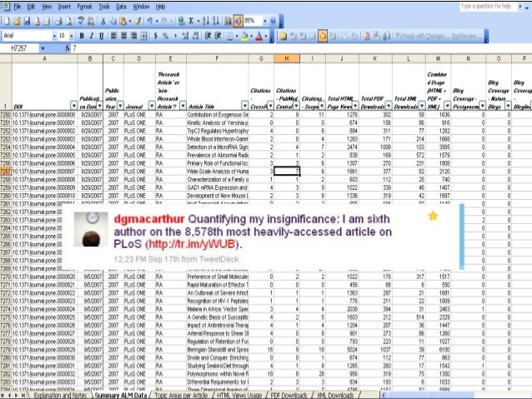The width and height of the screenshot is (532, 399).
Task: Click End Review button
Action: point(466,36)
